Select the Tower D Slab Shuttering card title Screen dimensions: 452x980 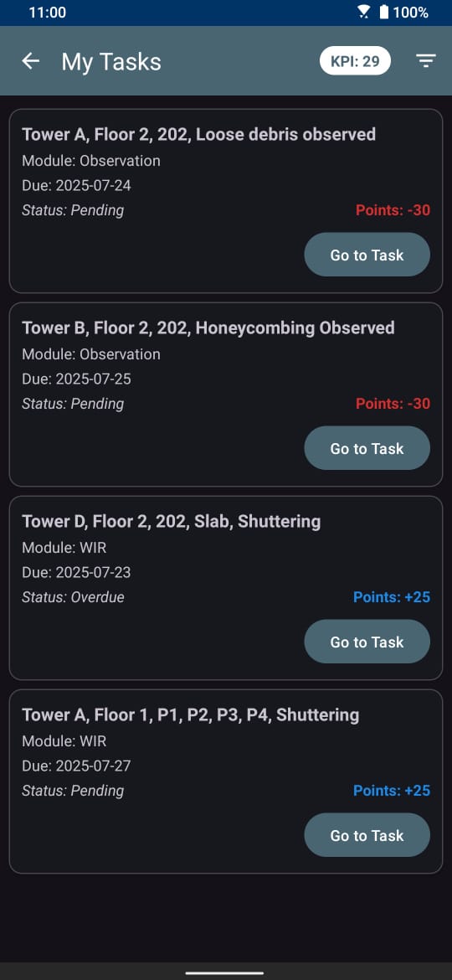(x=171, y=521)
